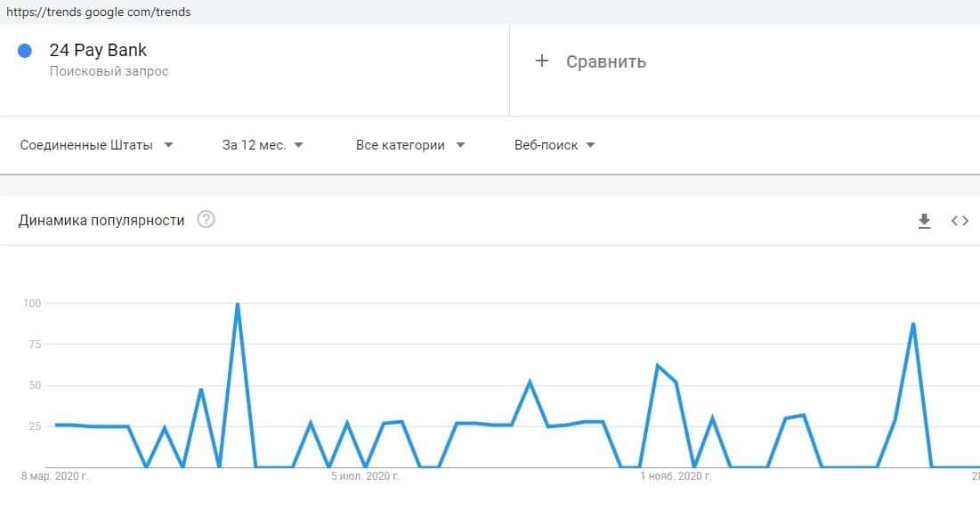Click the second-highest chart peak near 87

913,324
